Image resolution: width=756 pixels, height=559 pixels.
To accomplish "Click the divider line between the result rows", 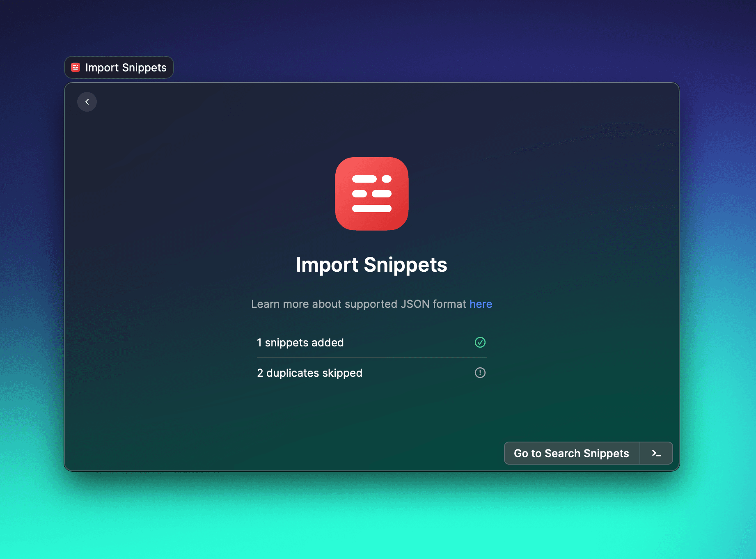I will point(371,357).
